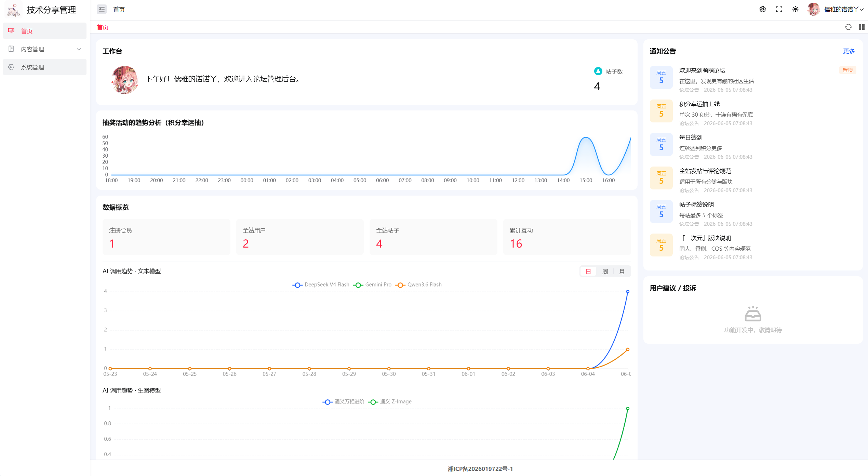Viewport: 868px width, 476px height.
Task: Click the 功能开发中，敬请期待 placeholder text
Action: click(753, 330)
